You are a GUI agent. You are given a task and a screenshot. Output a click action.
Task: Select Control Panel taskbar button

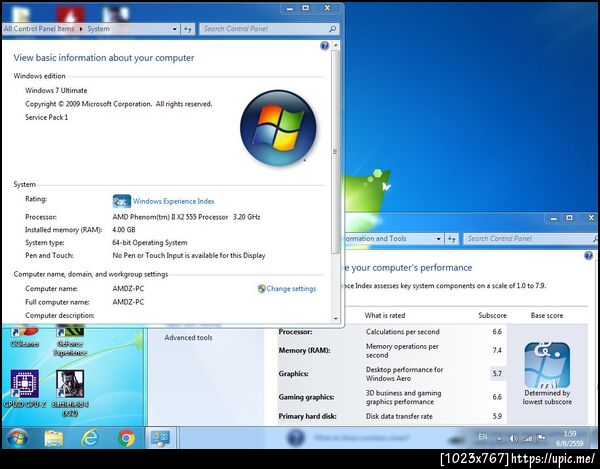[160, 438]
